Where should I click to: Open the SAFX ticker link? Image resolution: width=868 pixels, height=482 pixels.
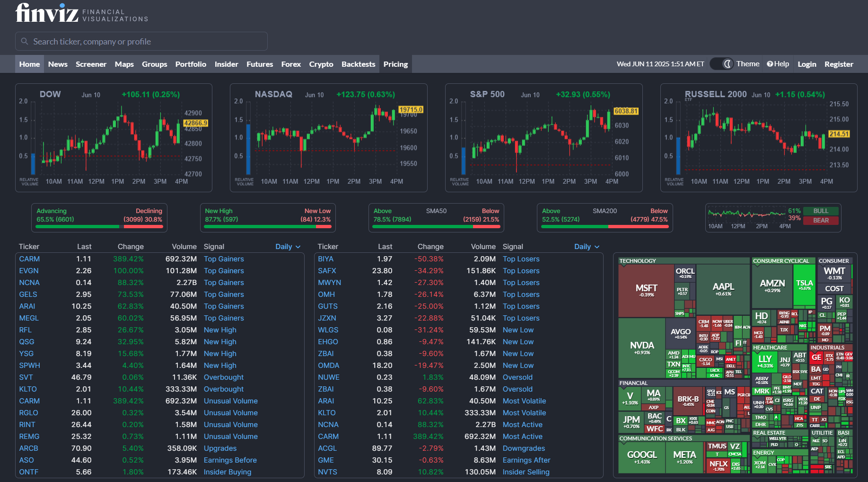tap(327, 271)
